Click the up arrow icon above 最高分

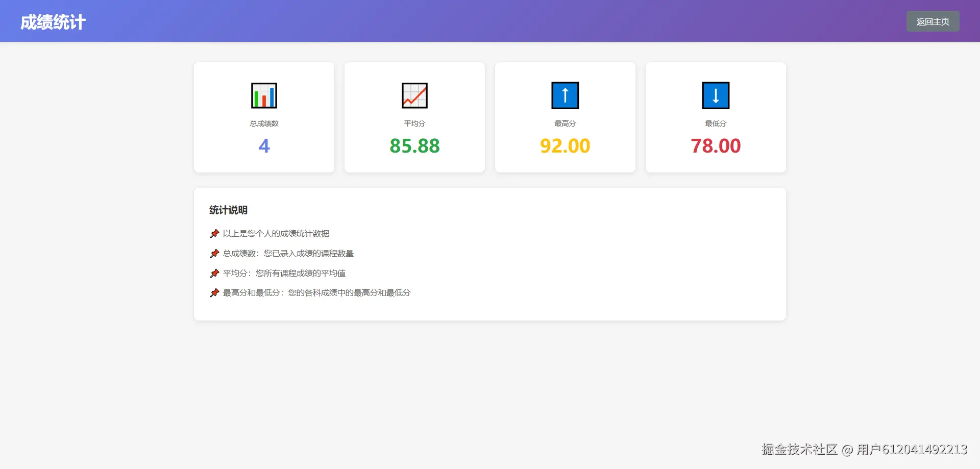click(565, 95)
